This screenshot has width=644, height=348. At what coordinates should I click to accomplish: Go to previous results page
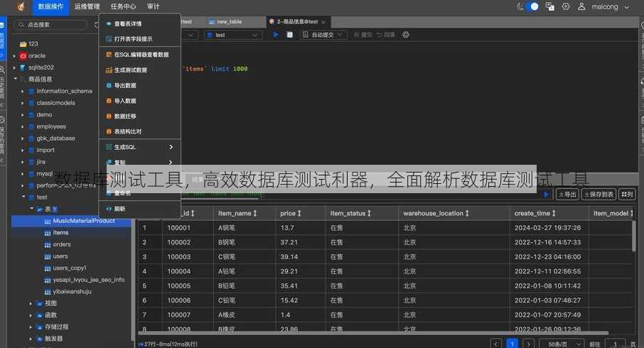(x=495, y=344)
